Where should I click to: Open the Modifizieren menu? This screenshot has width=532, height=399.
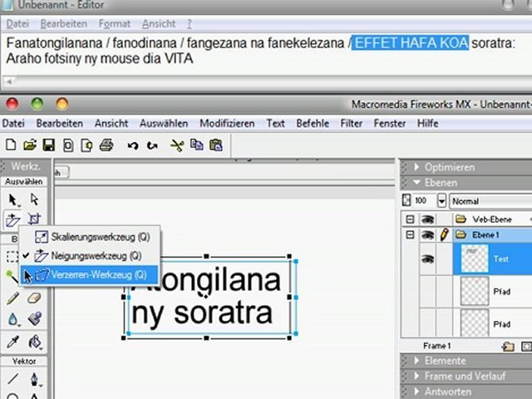click(x=227, y=123)
